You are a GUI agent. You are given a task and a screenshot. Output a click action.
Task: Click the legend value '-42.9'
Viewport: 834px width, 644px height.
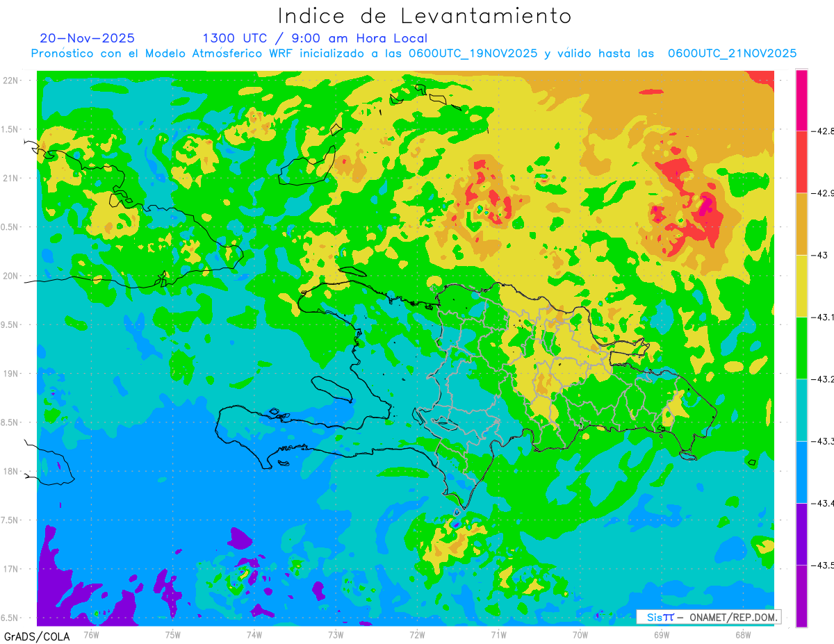coord(824,192)
